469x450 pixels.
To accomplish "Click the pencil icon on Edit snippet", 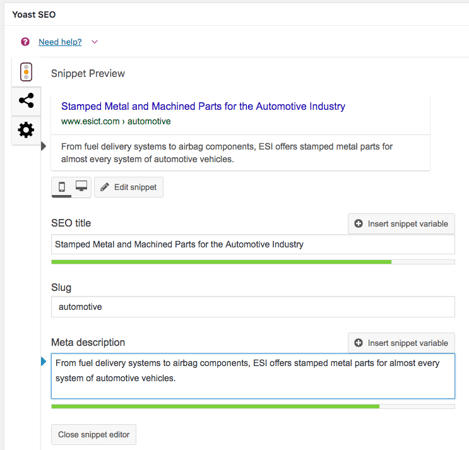I will (x=105, y=187).
